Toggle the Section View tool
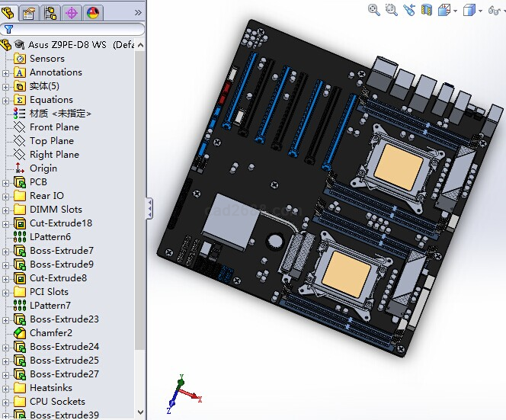This screenshot has height=420, width=506. pos(427,10)
